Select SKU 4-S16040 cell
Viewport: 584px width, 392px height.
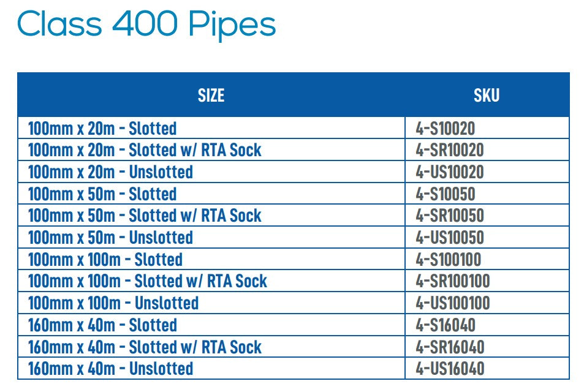446,325
